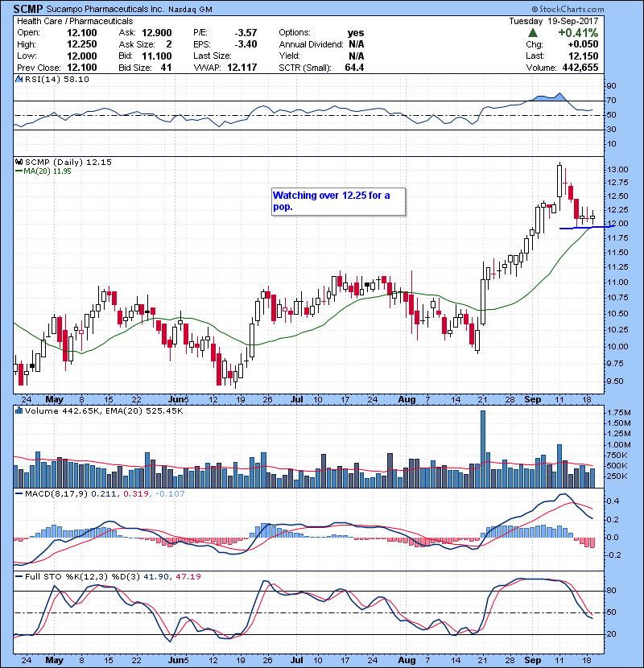The width and height of the screenshot is (644, 668).
Task: Click the Open value 12.100
Action: [82, 33]
